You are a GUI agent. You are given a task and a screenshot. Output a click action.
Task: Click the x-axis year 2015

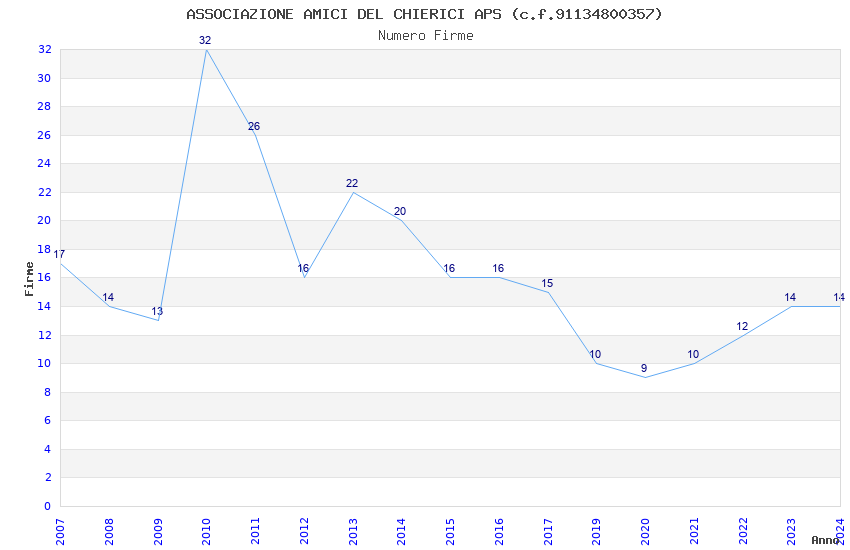(x=450, y=531)
